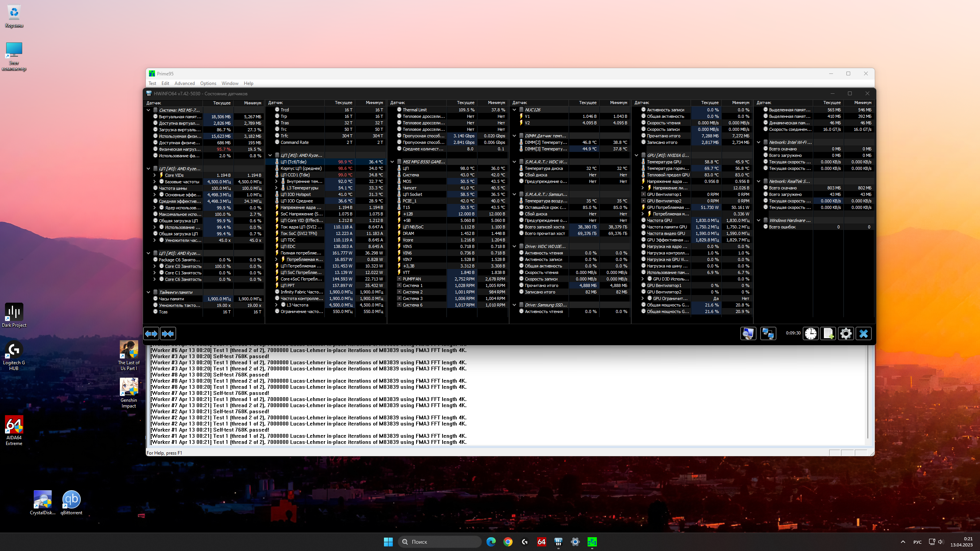980x551 pixels.
Task: Expand the L3 Температуры row
Action: click(276, 188)
